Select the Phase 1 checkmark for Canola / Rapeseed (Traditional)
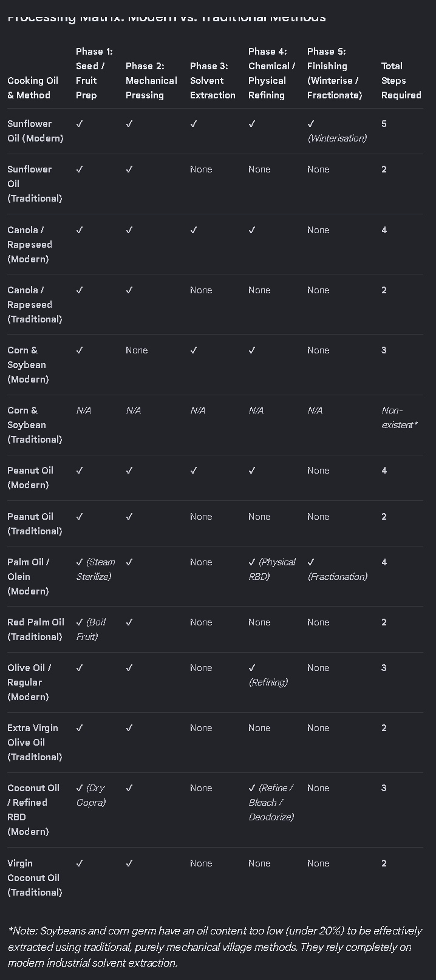 tap(79, 290)
